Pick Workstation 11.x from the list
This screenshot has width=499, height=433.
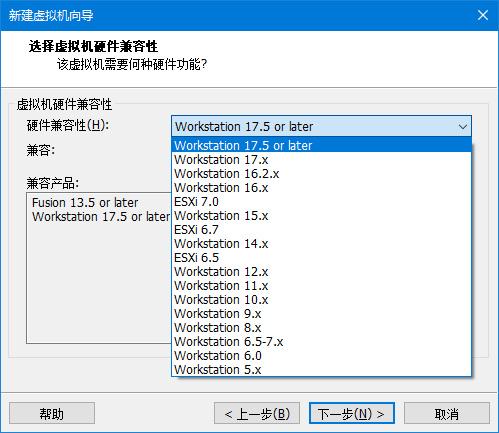pos(321,286)
